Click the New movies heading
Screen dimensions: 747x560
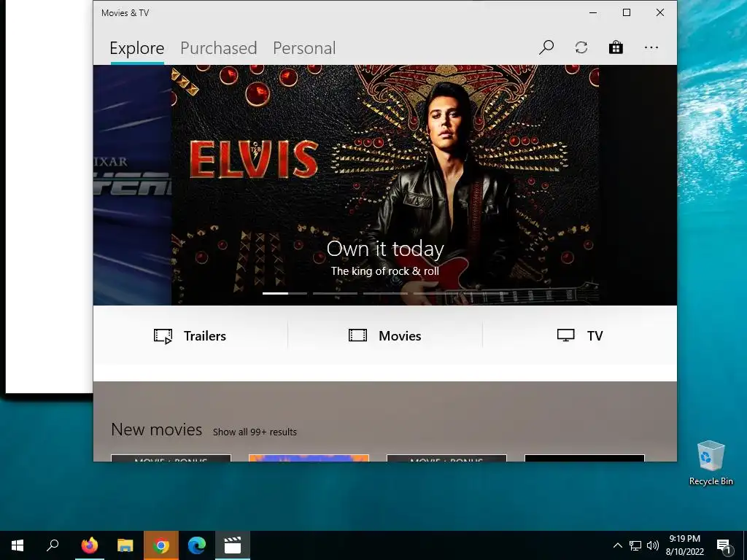[x=157, y=429]
